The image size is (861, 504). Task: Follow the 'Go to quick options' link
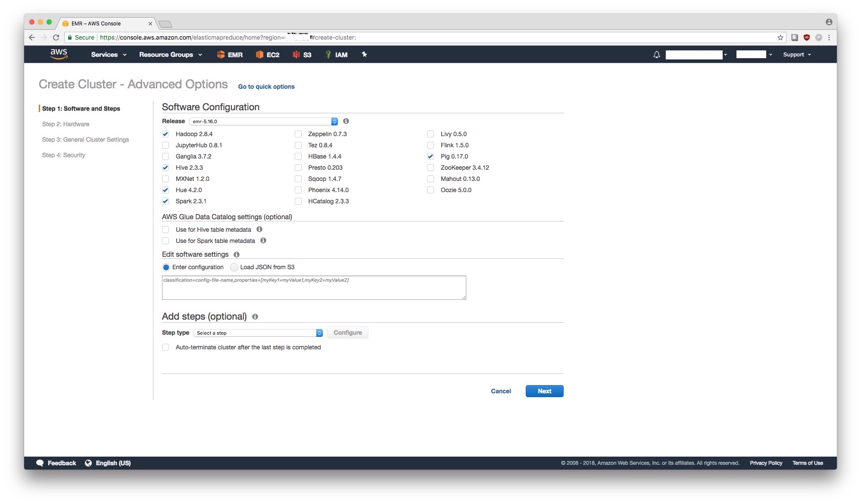coord(266,87)
